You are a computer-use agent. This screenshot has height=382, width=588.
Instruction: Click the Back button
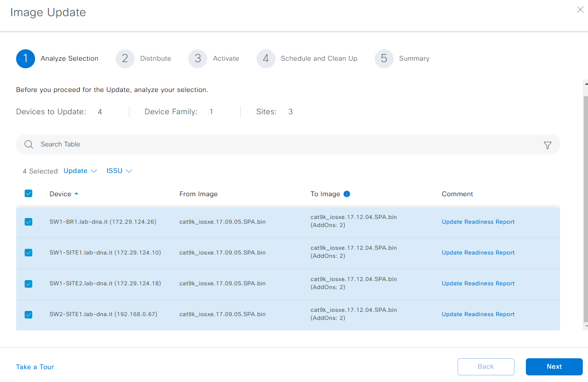click(x=486, y=367)
